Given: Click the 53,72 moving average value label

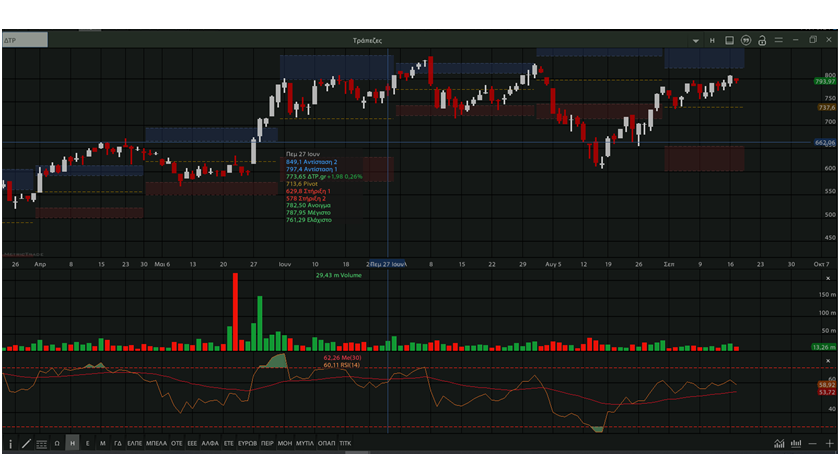Looking at the screenshot, I should pyautogui.click(x=827, y=392).
